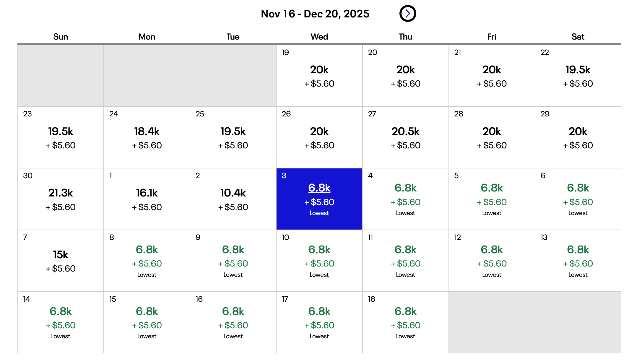The width and height of the screenshot is (637, 364).
Task: Choose November 30 fare of 21.3k
Action: coord(61,199)
